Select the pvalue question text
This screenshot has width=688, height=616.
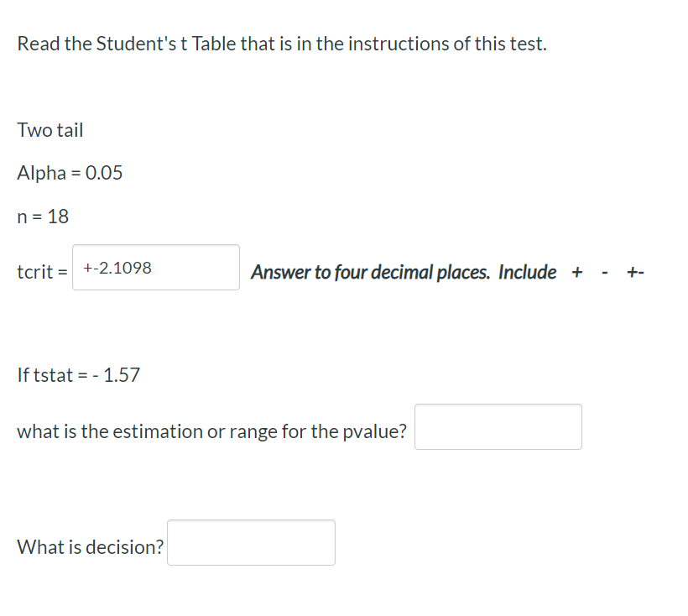[211, 431]
